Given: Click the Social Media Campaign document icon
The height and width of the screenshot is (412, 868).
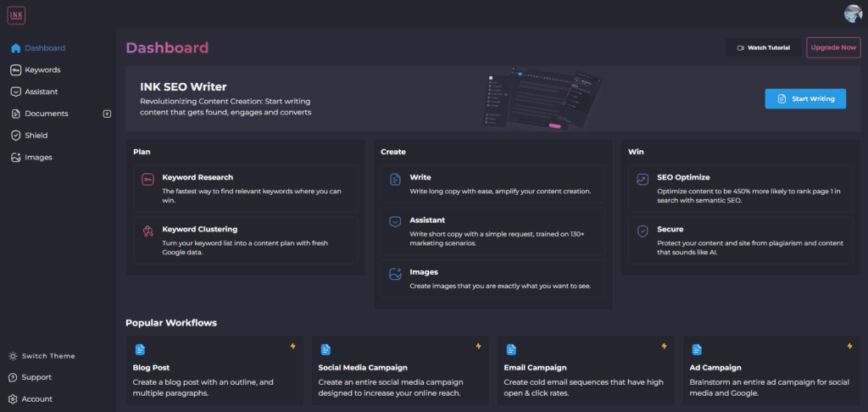Looking at the screenshot, I should tap(325, 349).
